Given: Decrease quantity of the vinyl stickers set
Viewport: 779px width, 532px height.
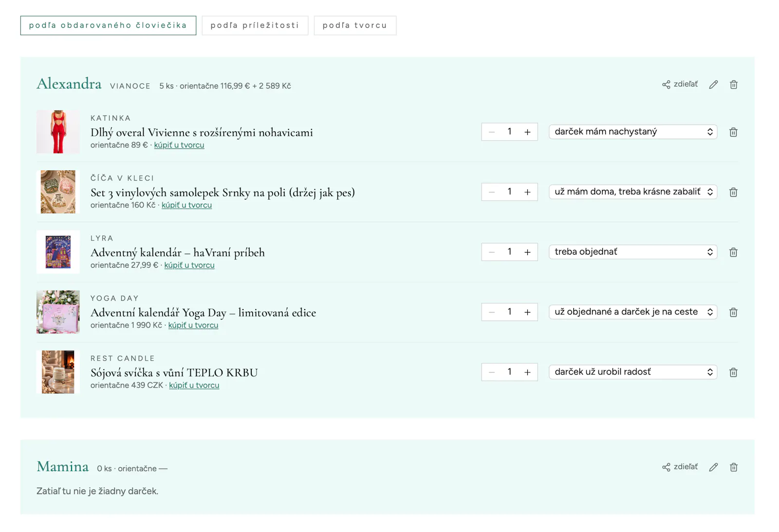Looking at the screenshot, I should (x=492, y=192).
